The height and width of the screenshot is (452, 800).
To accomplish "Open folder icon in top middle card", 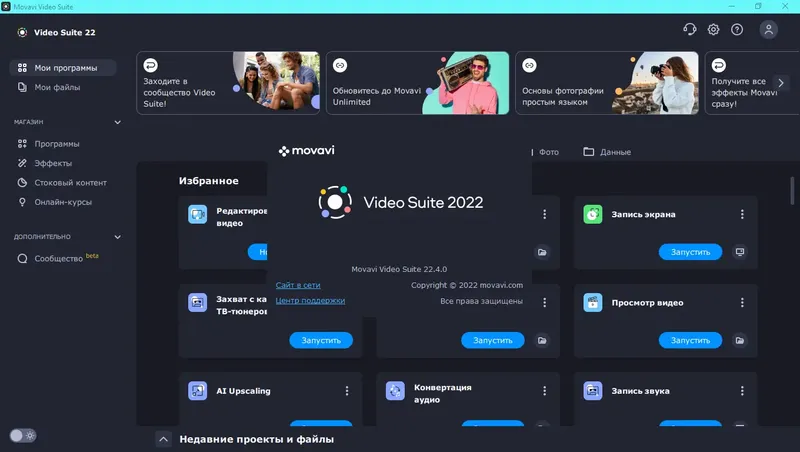I will pos(542,252).
